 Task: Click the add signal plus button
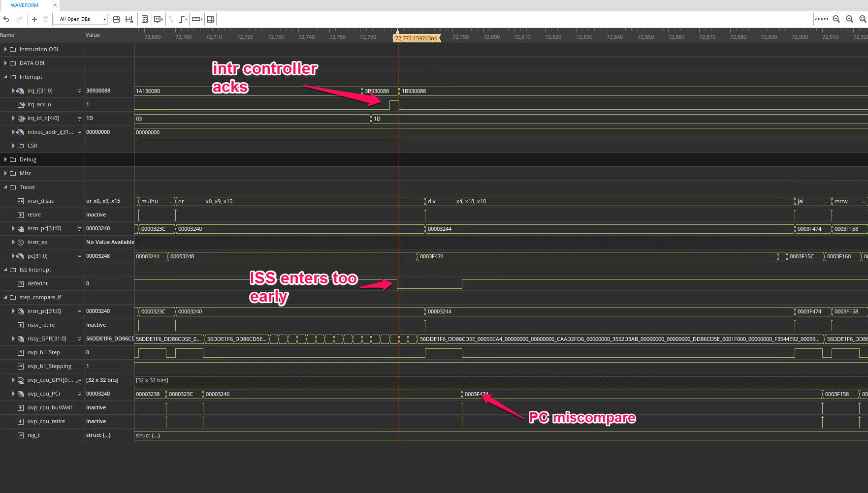pyautogui.click(x=34, y=19)
